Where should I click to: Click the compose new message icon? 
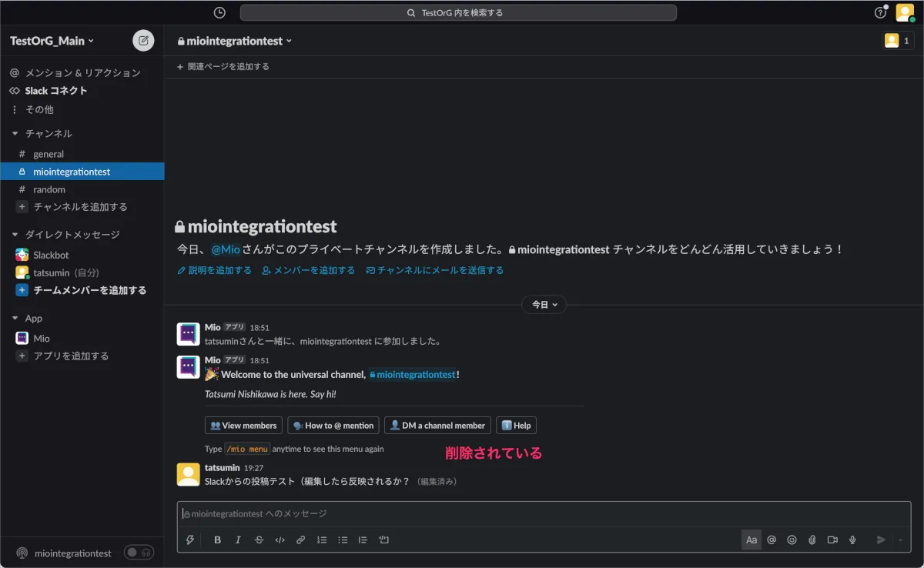[x=143, y=41]
